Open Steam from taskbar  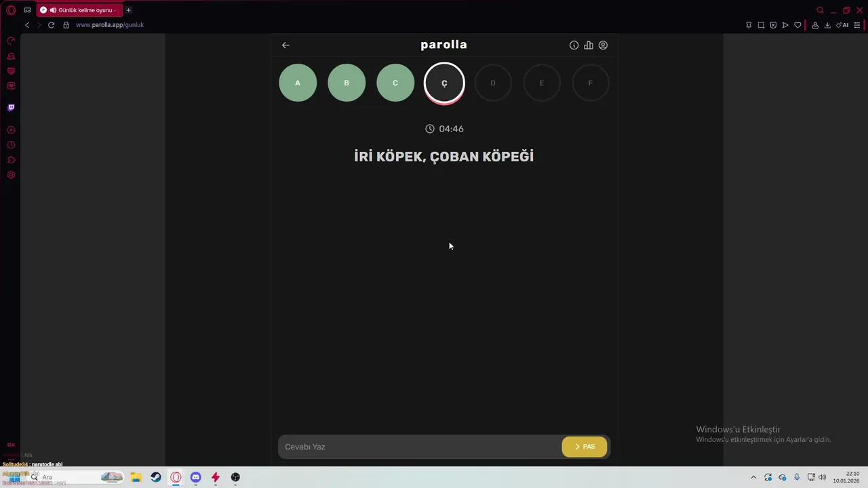[156, 477]
